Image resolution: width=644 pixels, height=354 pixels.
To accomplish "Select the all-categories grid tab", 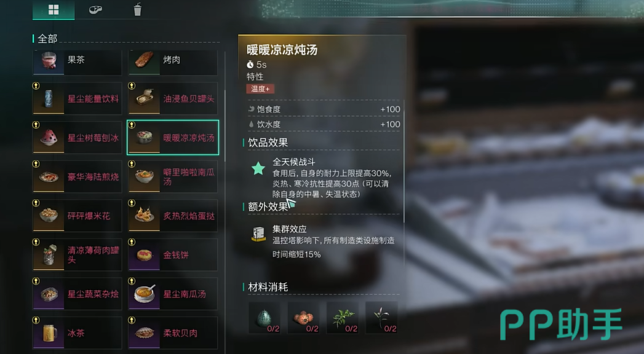I will point(54,9).
